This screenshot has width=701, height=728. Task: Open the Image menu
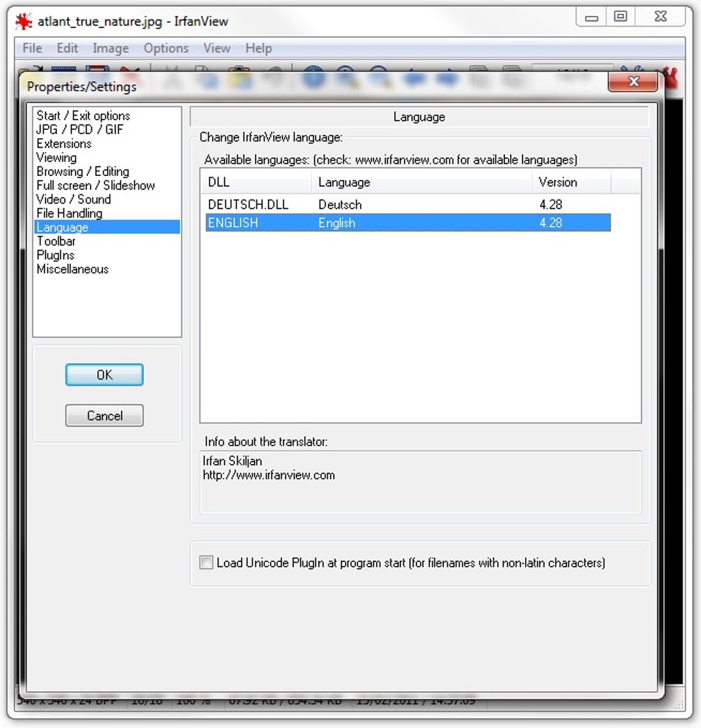click(x=111, y=48)
